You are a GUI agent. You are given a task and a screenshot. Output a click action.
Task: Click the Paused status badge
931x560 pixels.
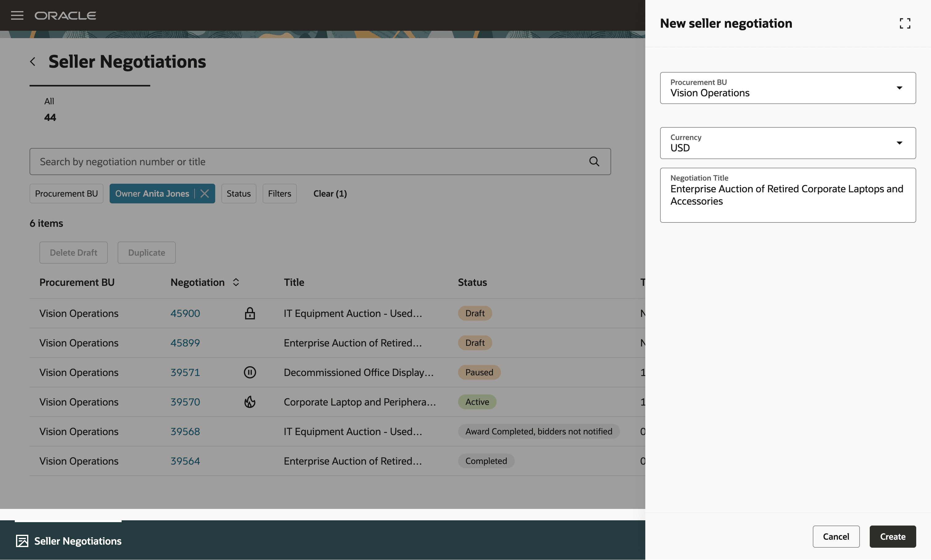coord(479,372)
